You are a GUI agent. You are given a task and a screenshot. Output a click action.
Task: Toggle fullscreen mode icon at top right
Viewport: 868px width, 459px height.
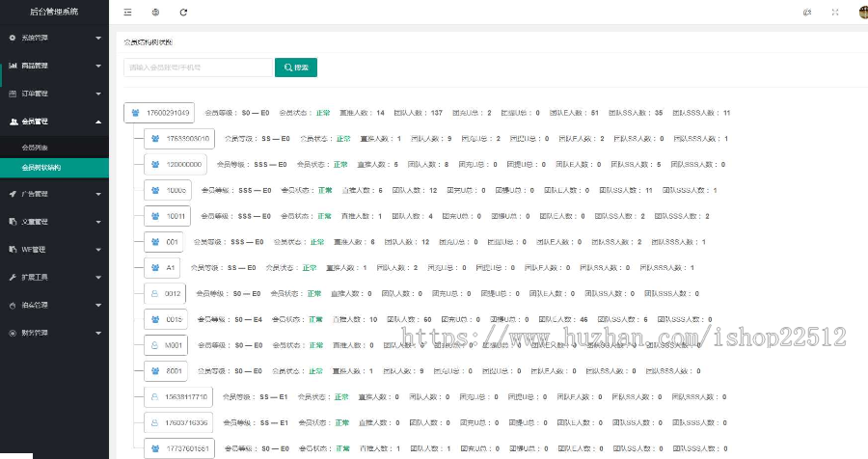point(835,13)
